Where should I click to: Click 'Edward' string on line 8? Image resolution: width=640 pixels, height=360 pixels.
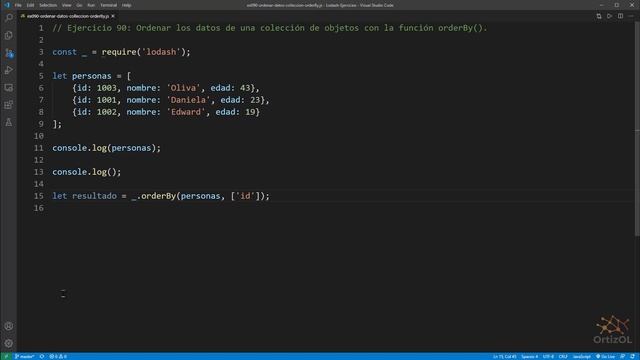click(186, 112)
